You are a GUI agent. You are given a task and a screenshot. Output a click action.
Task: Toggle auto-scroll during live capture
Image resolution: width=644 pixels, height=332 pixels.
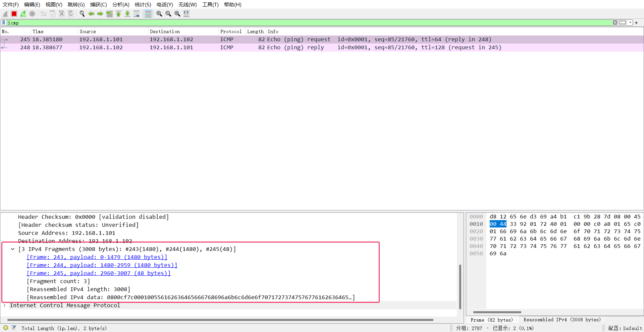137,14
